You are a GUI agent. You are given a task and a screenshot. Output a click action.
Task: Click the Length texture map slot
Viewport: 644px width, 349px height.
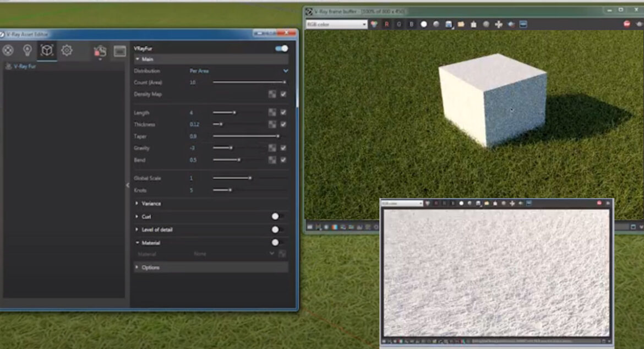272,112
